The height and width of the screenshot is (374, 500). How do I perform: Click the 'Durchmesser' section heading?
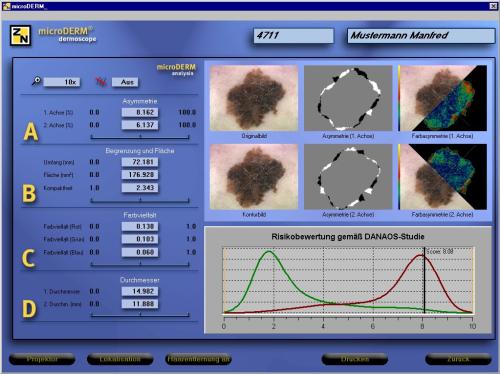[x=140, y=280]
